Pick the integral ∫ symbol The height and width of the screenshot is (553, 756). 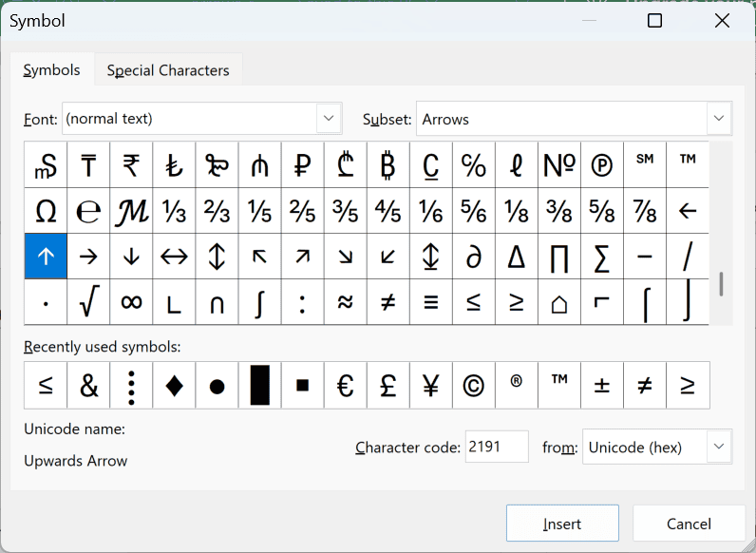click(259, 301)
